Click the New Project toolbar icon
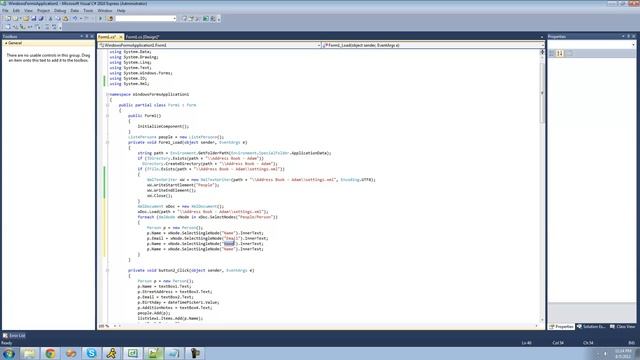Viewport: 640px width, 360px height. click(x=8, y=18)
